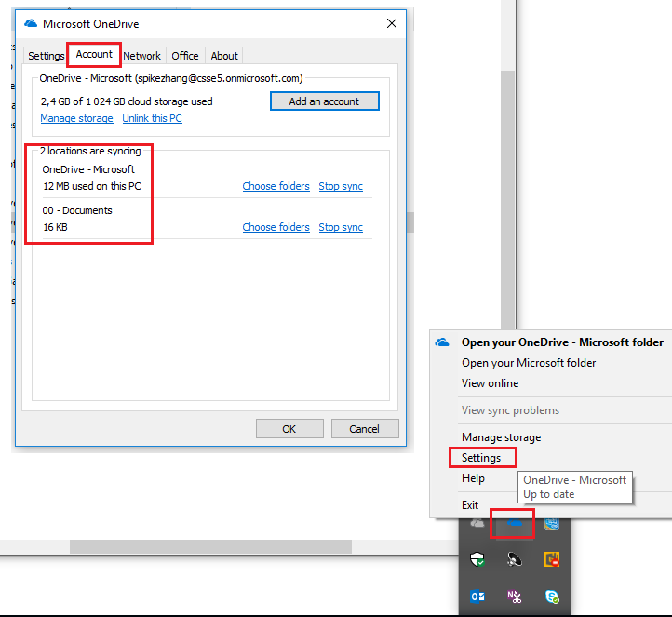Open the About tab
672x617 pixels.
click(x=224, y=56)
